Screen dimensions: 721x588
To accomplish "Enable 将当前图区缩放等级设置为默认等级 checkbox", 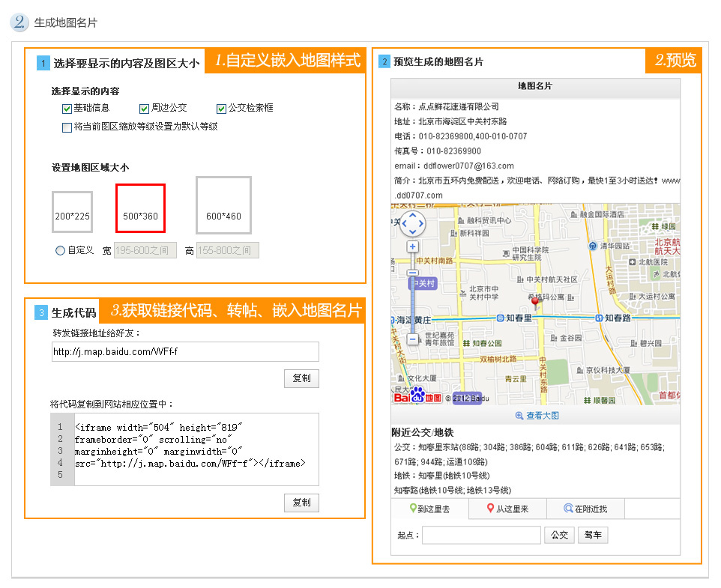I will [67, 127].
